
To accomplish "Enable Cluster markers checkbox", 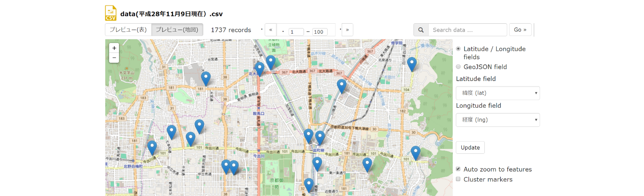I will pyautogui.click(x=458, y=179).
